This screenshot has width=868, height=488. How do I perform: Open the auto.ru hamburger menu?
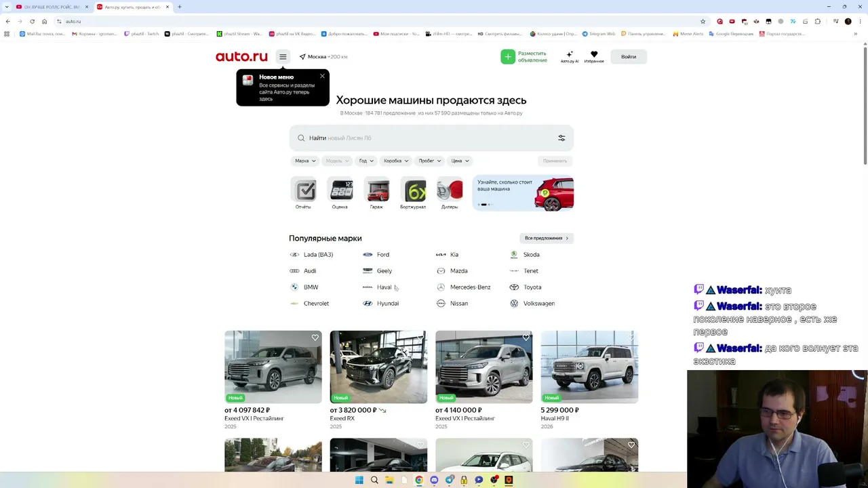click(x=283, y=57)
